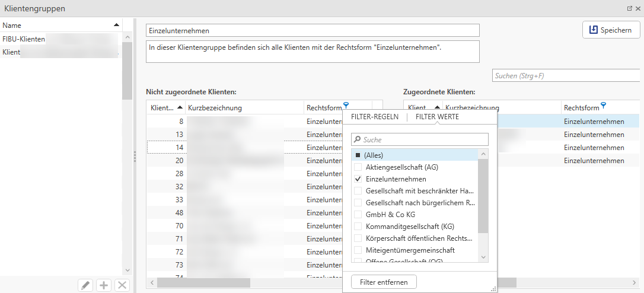Screen dimensions: 644x293
Task: Sort the Name column with its arrow
Action: pyautogui.click(x=116, y=26)
